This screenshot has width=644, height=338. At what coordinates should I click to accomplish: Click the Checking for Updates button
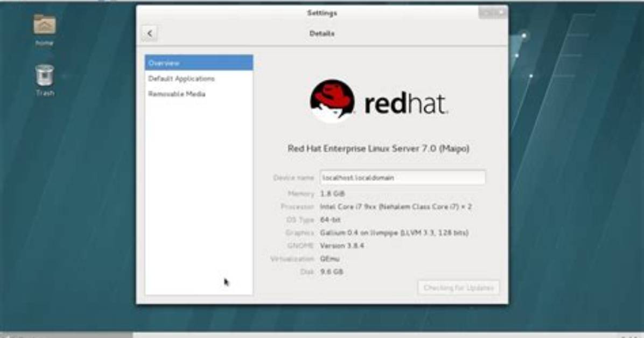(458, 287)
